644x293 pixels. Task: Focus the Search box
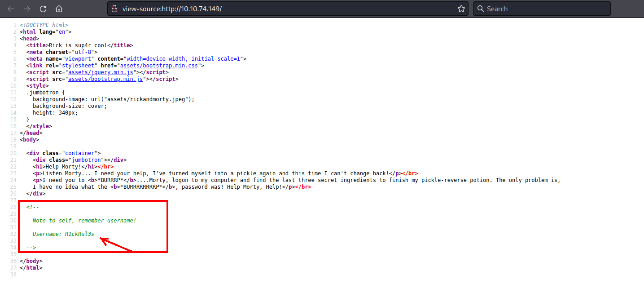542,9
